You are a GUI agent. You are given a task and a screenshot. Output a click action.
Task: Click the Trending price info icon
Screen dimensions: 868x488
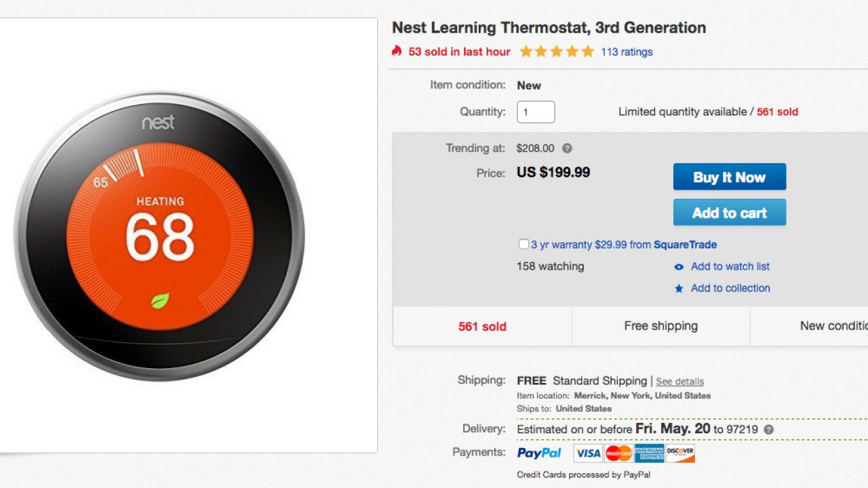(x=567, y=148)
